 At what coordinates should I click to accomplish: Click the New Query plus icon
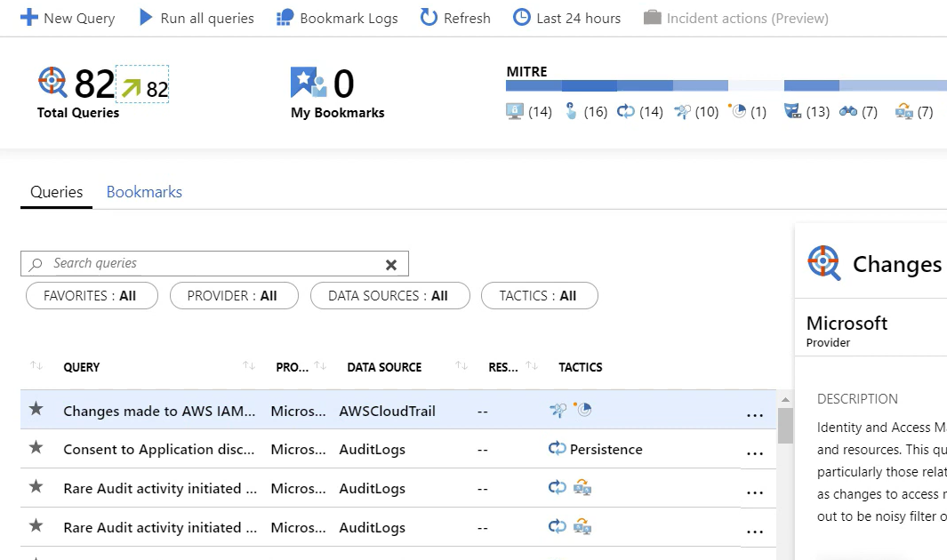[x=29, y=18]
